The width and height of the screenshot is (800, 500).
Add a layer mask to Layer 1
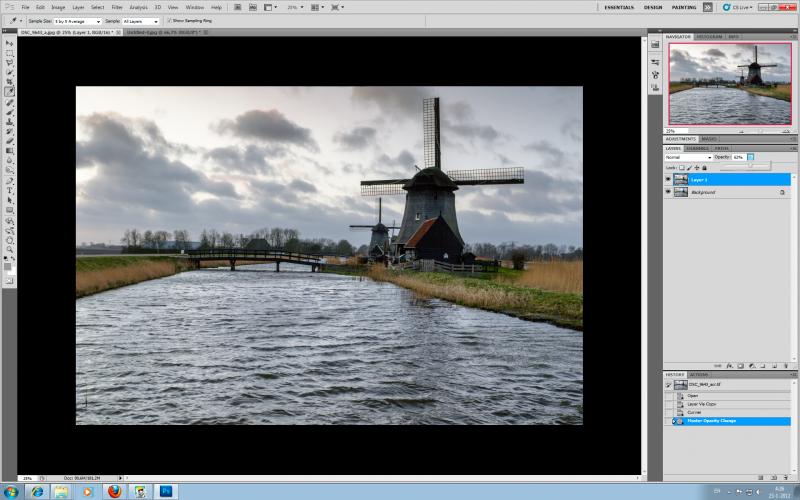(741, 366)
